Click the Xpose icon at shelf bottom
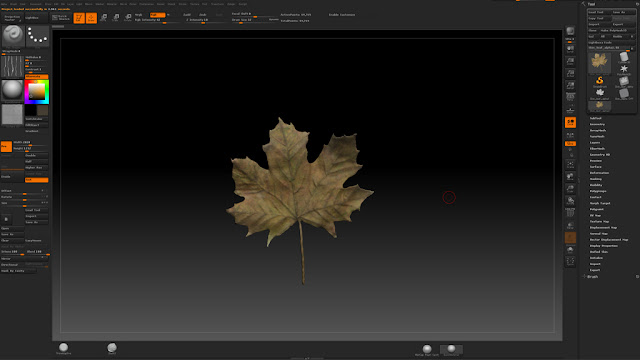 [x=570, y=261]
